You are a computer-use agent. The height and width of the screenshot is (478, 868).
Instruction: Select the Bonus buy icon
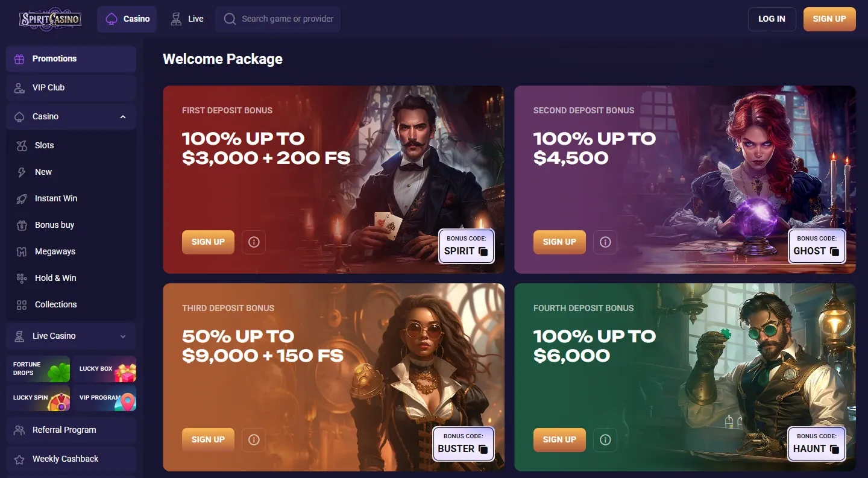[x=22, y=225]
